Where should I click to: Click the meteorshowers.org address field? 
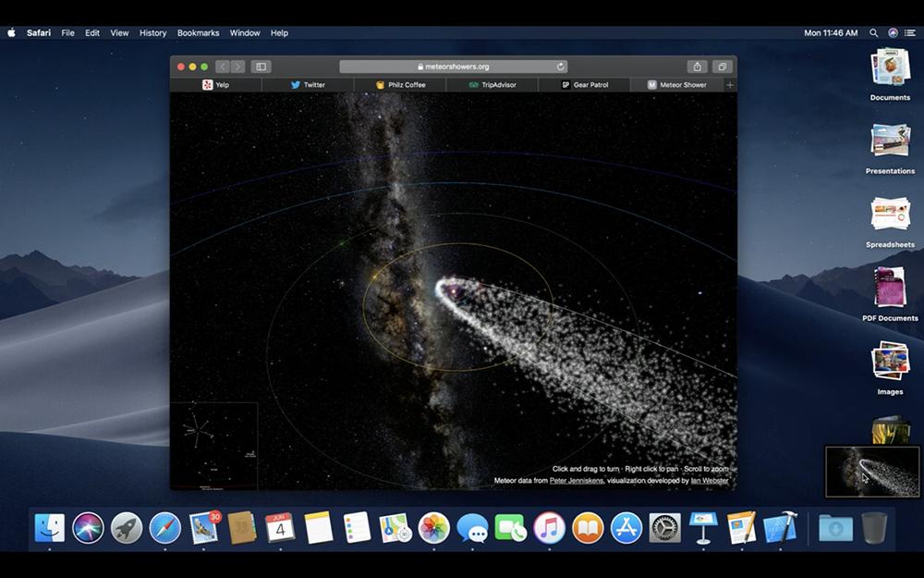click(453, 67)
